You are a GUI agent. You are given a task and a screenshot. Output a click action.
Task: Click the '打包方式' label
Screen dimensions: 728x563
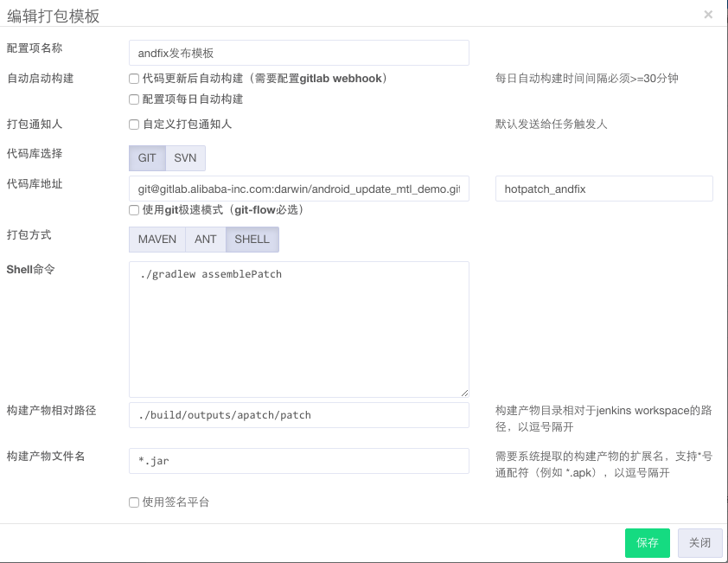[29, 234]
